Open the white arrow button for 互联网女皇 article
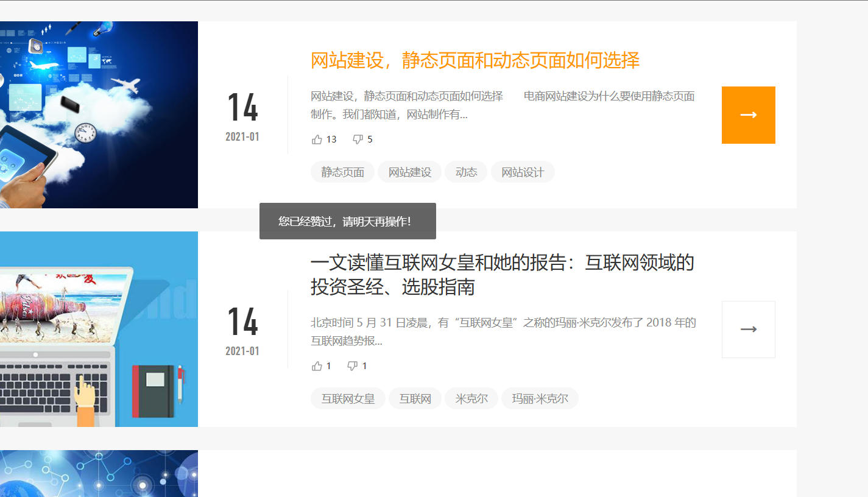Screen dimensions: 868x497 coord(748,330)
